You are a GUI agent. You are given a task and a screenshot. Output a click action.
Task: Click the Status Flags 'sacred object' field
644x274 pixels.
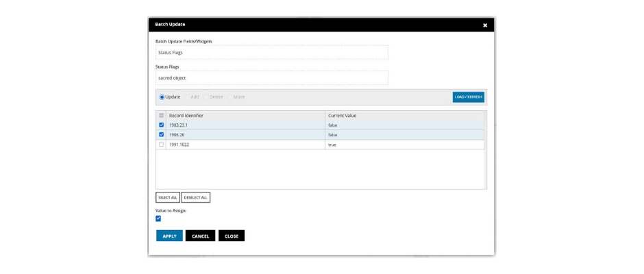[271, 77]
